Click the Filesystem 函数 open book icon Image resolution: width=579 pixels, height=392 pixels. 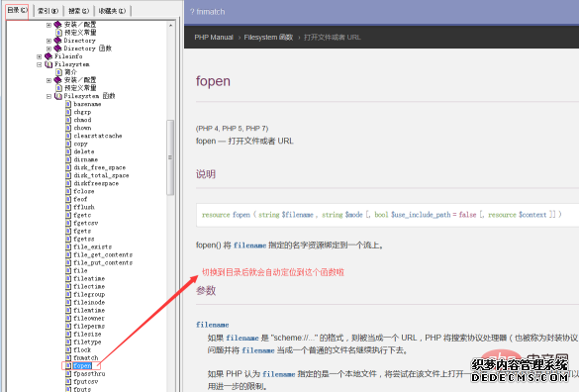click(58, 96)
